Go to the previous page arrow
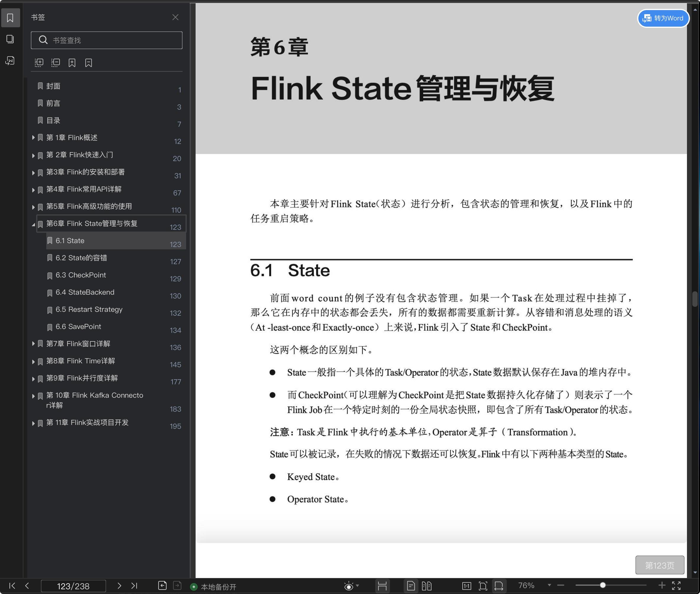Screen dimensions: 700x594 (x=27, y=586)
